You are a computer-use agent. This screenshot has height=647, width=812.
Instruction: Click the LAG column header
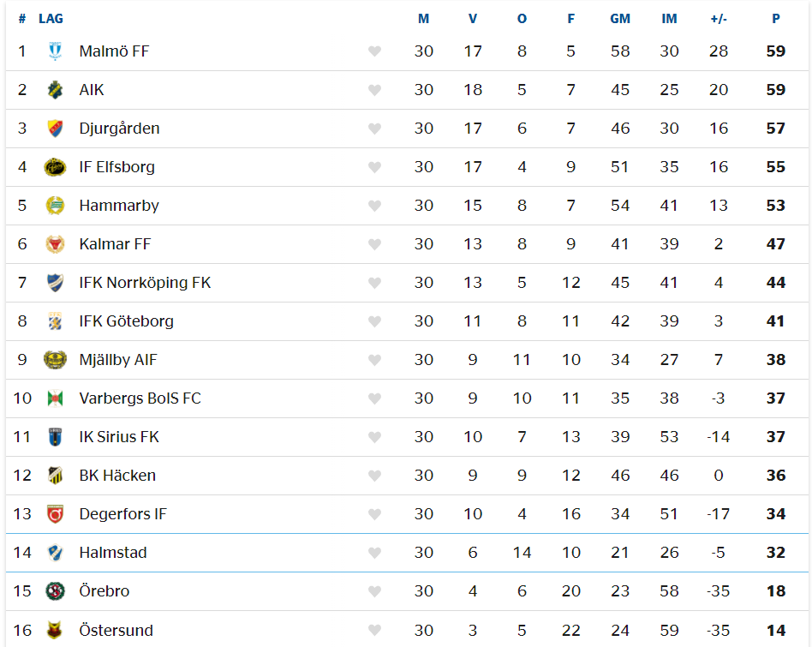coord(51,19)
